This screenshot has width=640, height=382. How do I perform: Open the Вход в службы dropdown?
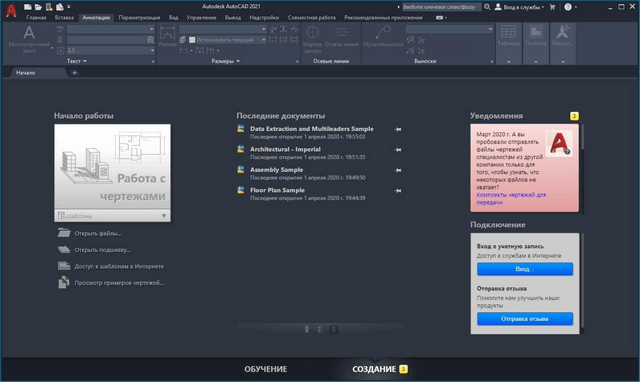pyautogui.click(x=519, y=7)
